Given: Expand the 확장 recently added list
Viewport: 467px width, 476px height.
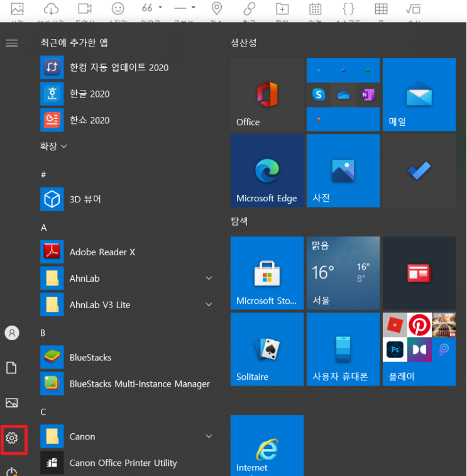Looking at the screenshot, I should (x=53, y=147).
